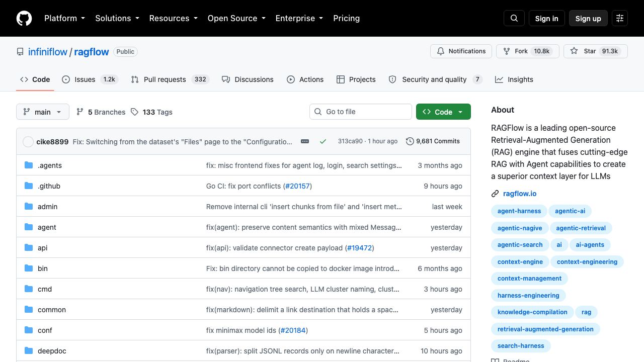Click the link icon beside ragflow.io

[x=495, y=194]
